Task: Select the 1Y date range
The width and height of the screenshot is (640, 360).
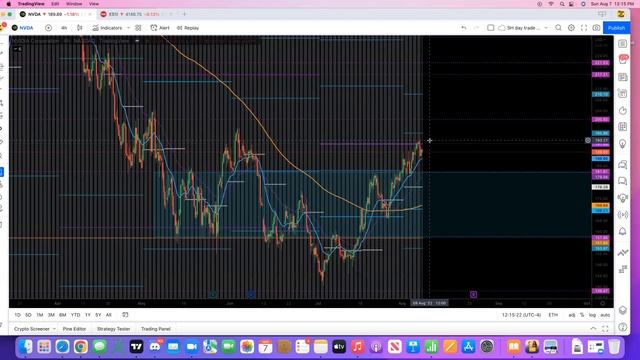Action: click(88, 315)
